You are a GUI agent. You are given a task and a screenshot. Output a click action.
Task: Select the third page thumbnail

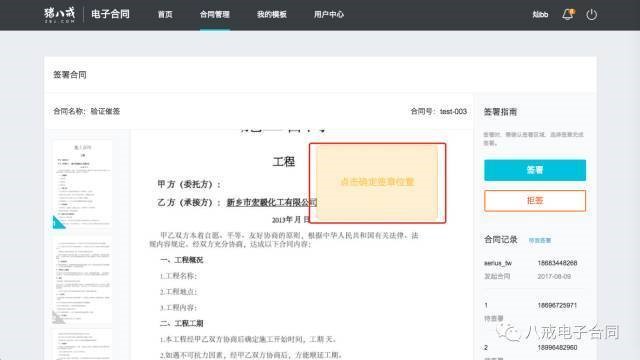(x=82, y=344)
